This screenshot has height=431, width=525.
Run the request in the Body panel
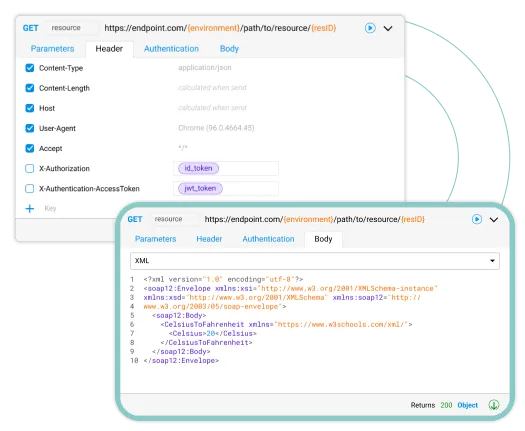point(477,219)
